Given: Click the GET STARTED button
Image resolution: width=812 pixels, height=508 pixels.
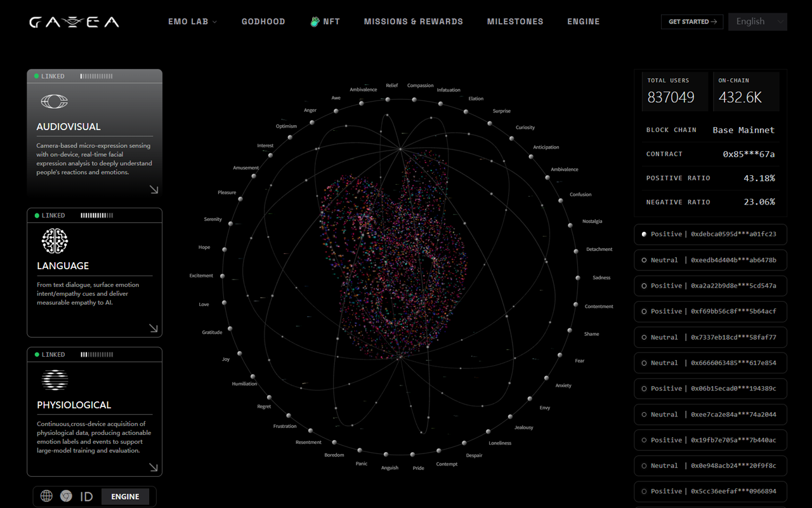Looking at the screenshot, I should [692, 22].
